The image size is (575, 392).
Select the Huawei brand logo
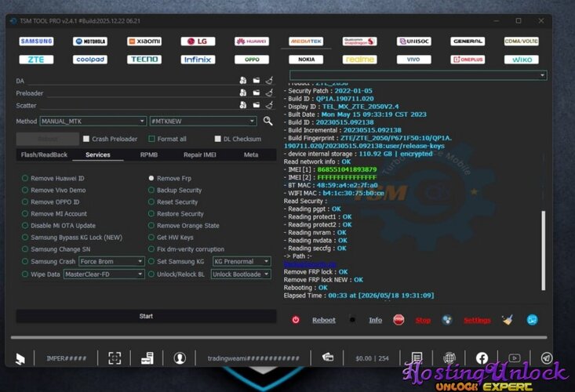pyautogui.click(x=252, y=42)
